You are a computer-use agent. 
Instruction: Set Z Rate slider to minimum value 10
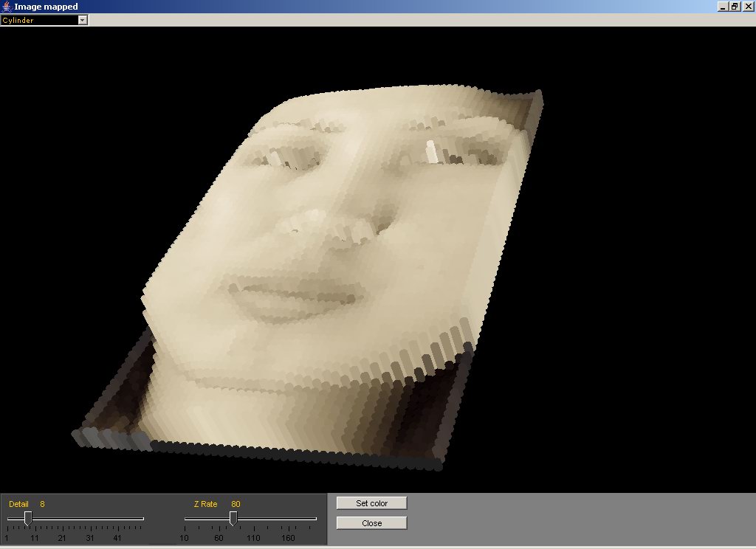(x=185, y=519)
